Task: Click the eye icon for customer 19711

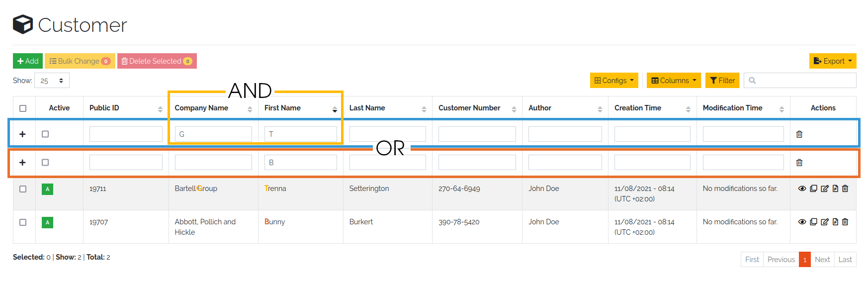Action: tap(802, 189)
